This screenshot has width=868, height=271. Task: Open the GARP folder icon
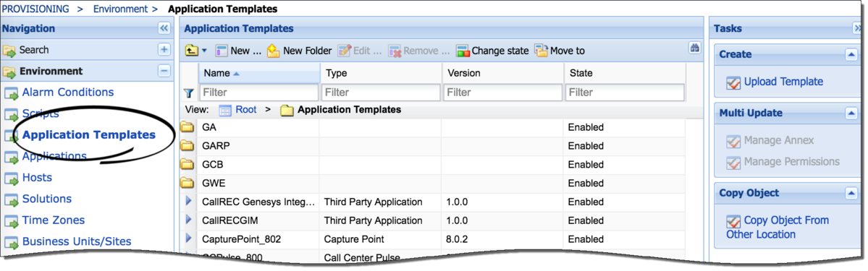pos(188,146)
